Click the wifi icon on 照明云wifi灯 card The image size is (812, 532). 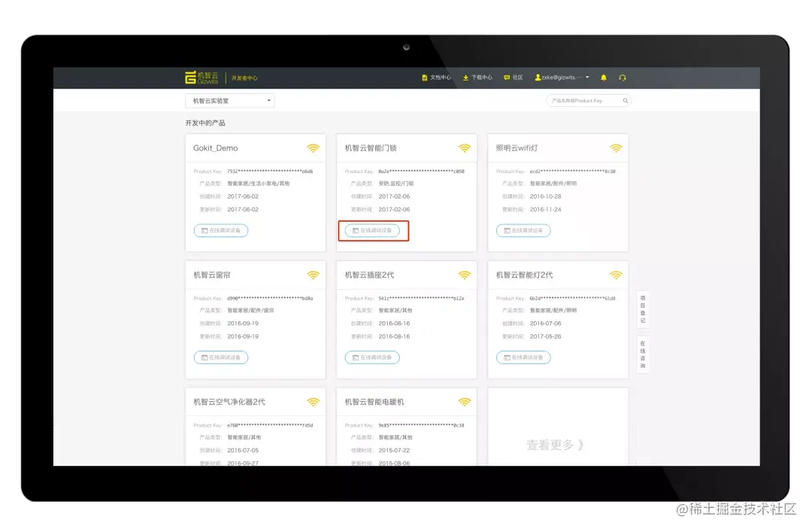616,148
